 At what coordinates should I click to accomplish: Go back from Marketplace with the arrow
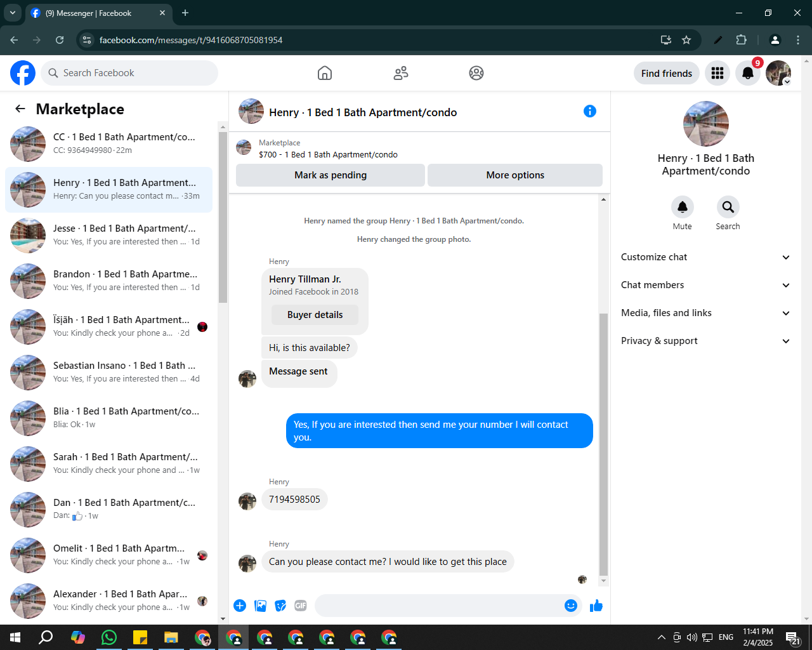coord(20,109)
